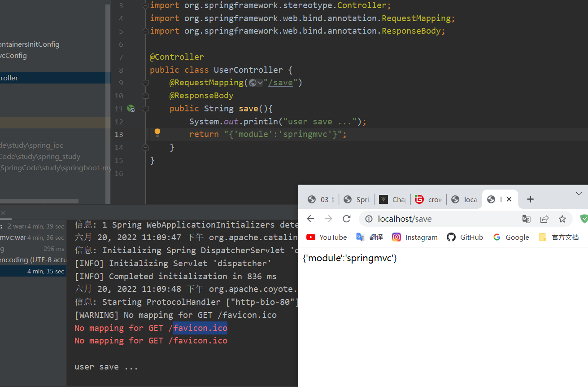The width and height of the screenshot is (588, 387).
Task: Click the study\spring_study project path entry
Action: pyautogui.click(x=40, y=156)
